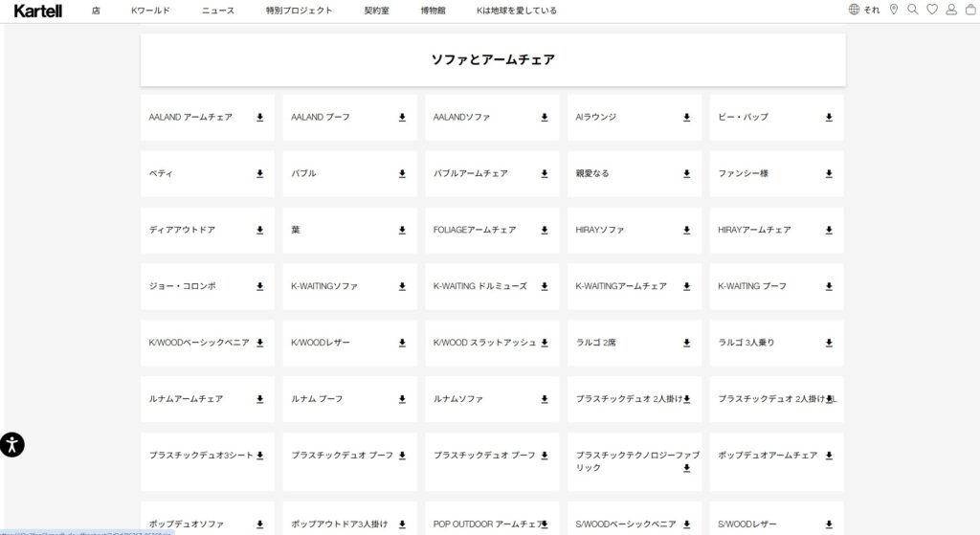
Task: Open the globe language selector
Action: 854,10
